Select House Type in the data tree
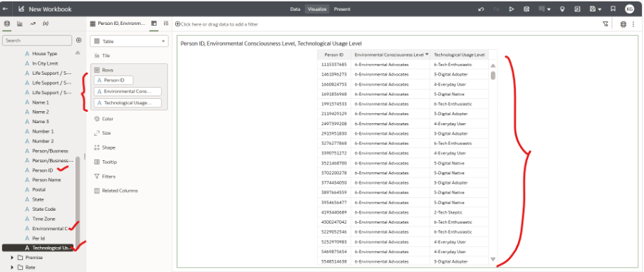The image size is (644, 272). (x=45, y=53)
